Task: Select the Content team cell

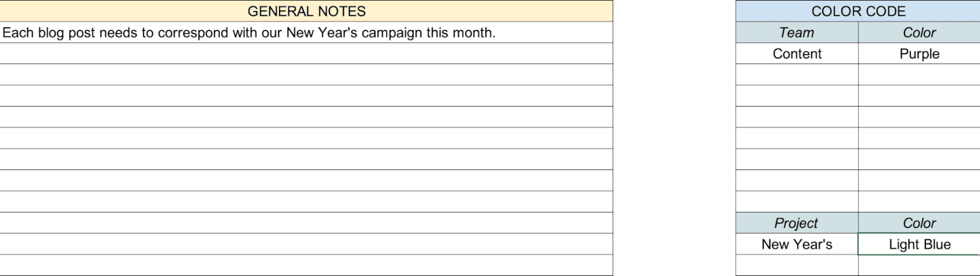Action: pos(797,54)
